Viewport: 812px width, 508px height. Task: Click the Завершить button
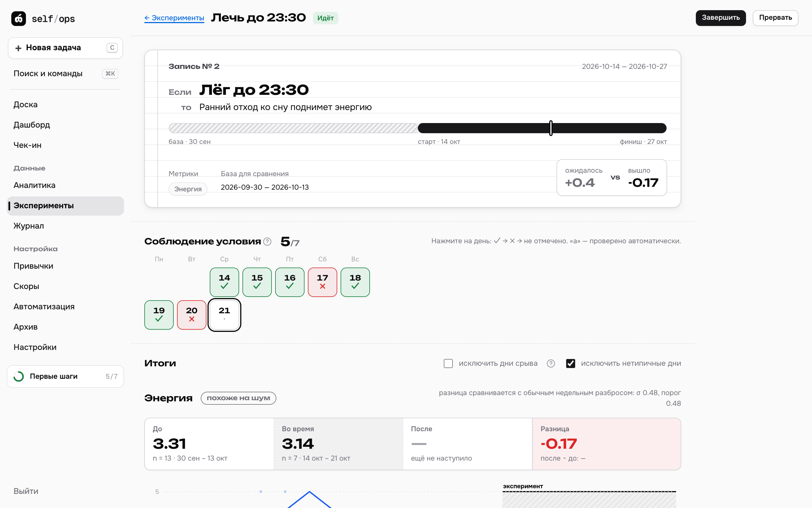(x=720, y=18)
